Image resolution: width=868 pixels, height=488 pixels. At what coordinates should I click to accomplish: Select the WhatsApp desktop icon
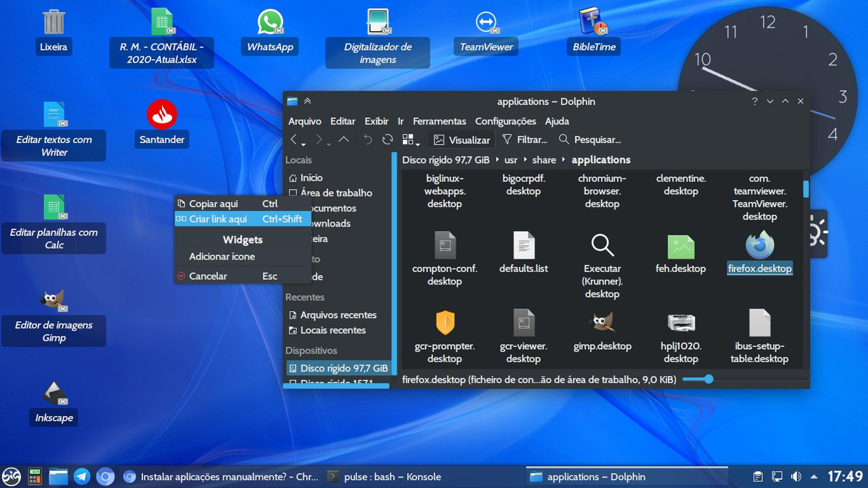(270, 32)
